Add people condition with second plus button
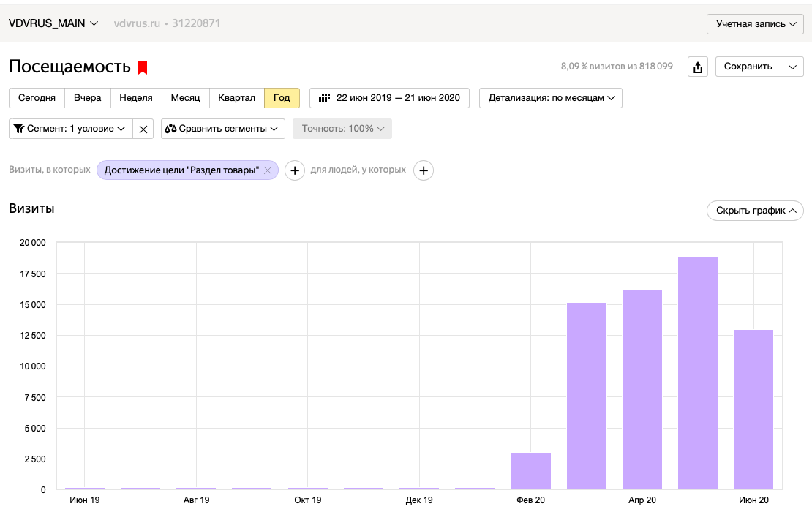812x512 pixels. (x=423, y=170)
